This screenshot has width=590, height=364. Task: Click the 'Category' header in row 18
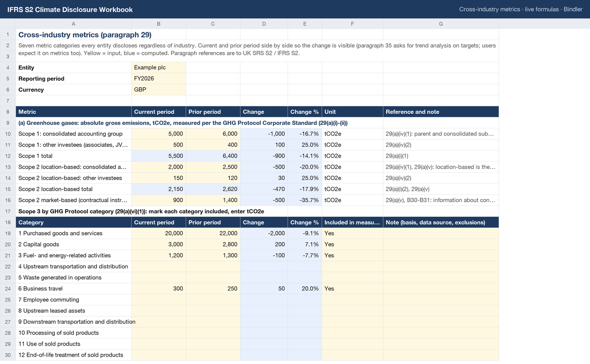click(x=74, y=222)
